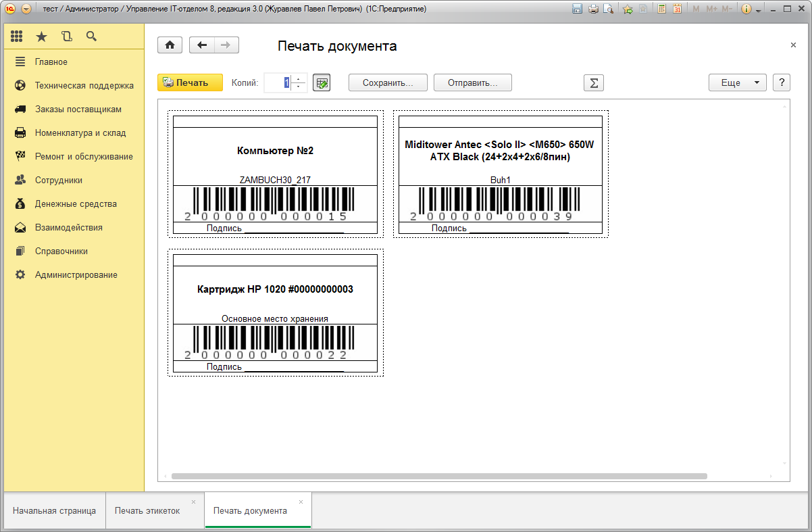Viewport: 812px width, 532px height.
Task: Open the calculator from the title bar
Action: point(661,9)
